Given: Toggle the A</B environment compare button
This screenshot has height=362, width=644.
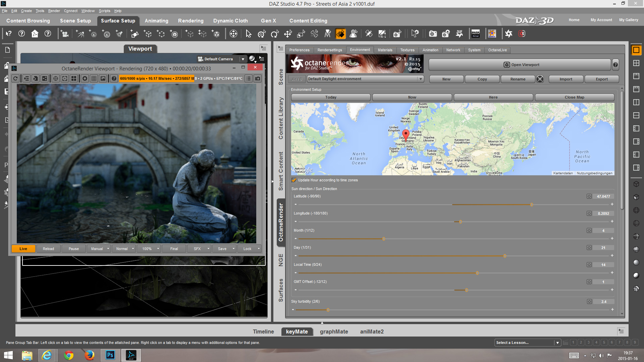Looking at the screenshot, I should 297,79.
